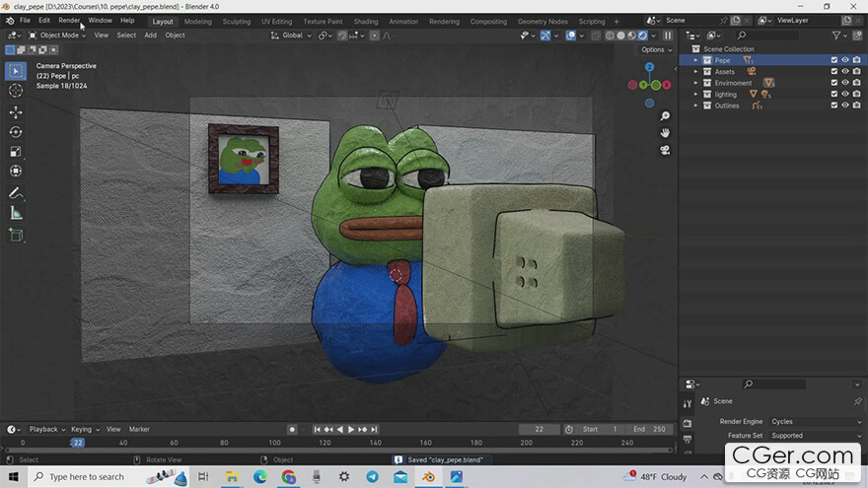Uncheck the Pepe collection checkbox
Screen dimensions: 868x488
[833, 60]
